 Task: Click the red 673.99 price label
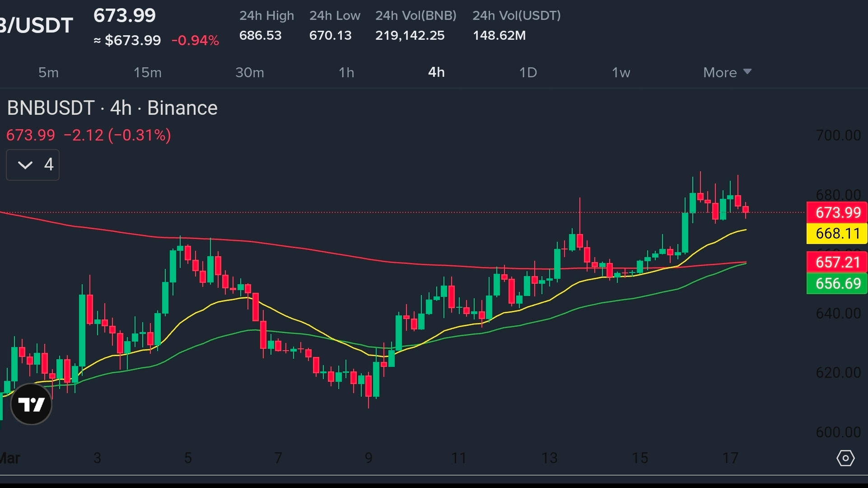click(x=837, y=212)
